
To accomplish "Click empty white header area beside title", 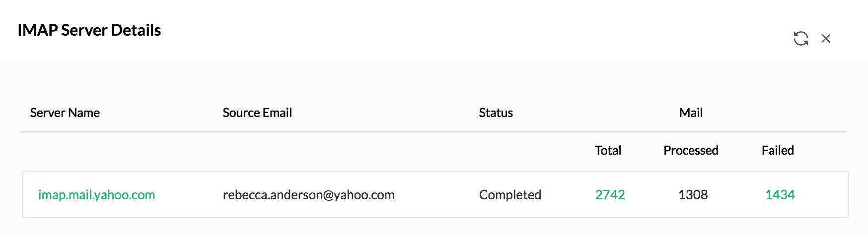I will coord(447,30).
